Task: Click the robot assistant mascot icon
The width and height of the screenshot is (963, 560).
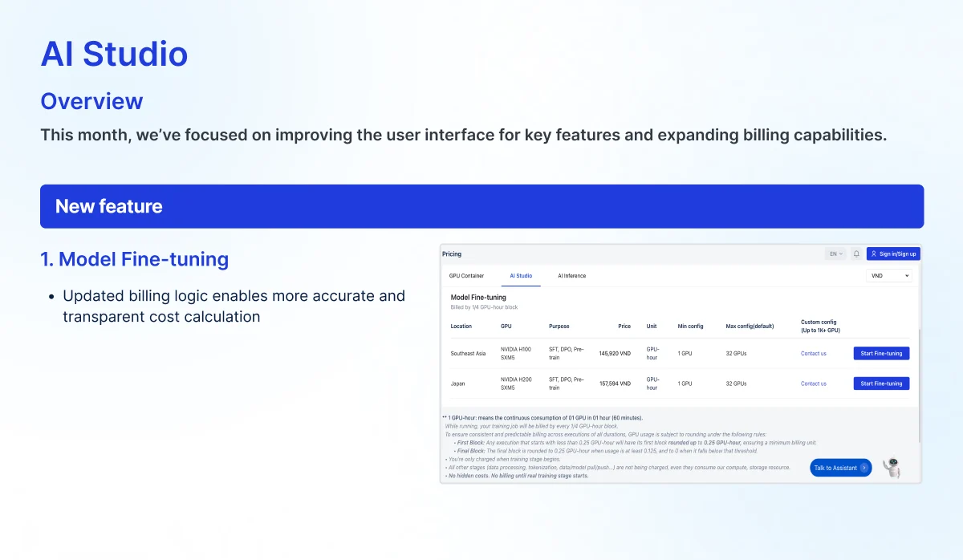Action: tap(892, 467)
